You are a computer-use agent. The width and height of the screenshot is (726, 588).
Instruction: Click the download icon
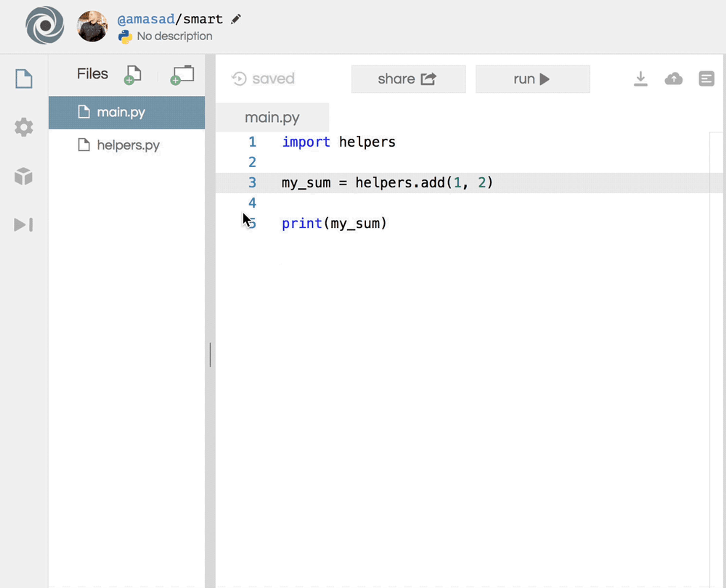(640, 79)
